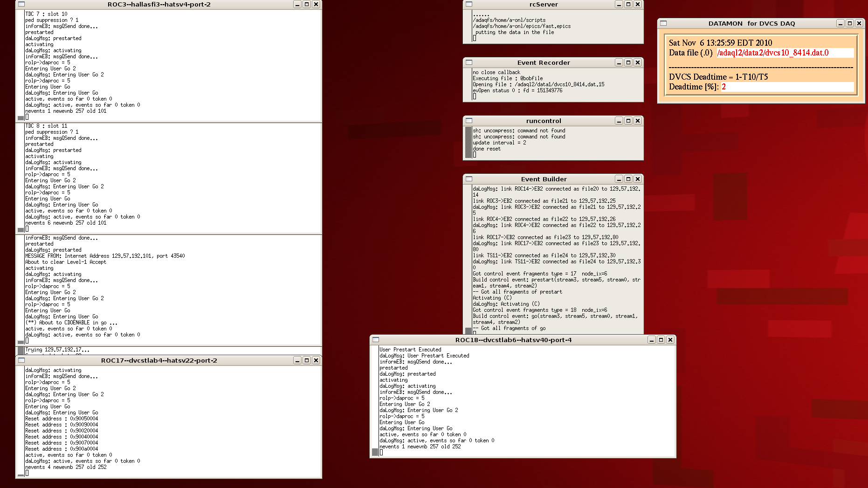
Task: Minimize the ROC17--dvcstlab4--hatsv22-port-2 window
Action: click(x=297, y=360)
